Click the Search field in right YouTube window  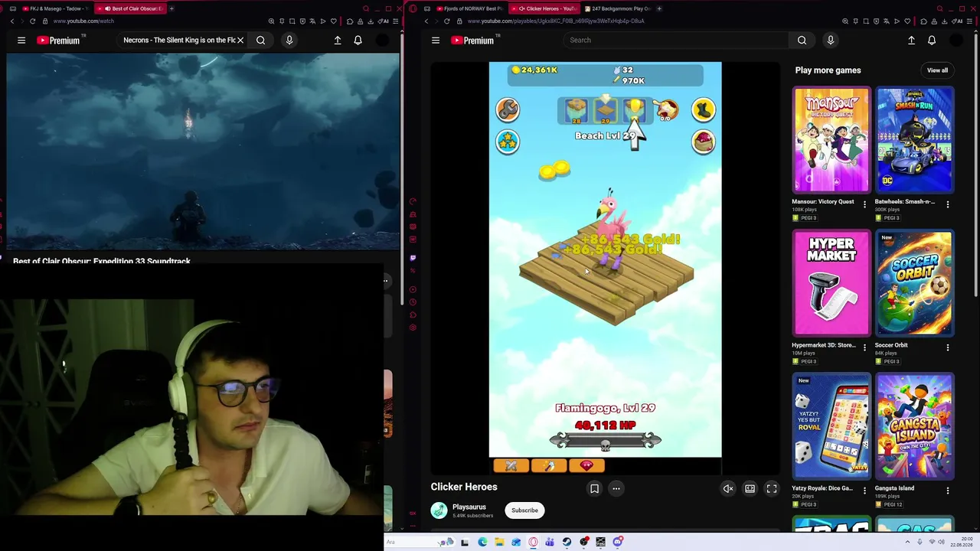click(x=676, y=40)
